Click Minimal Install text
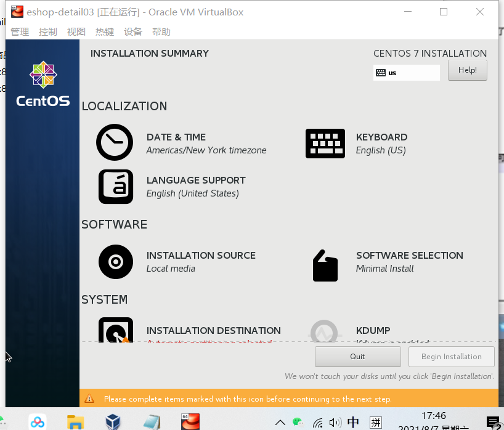The height and width of the screenshot is (430, 504). pos(384,269)
